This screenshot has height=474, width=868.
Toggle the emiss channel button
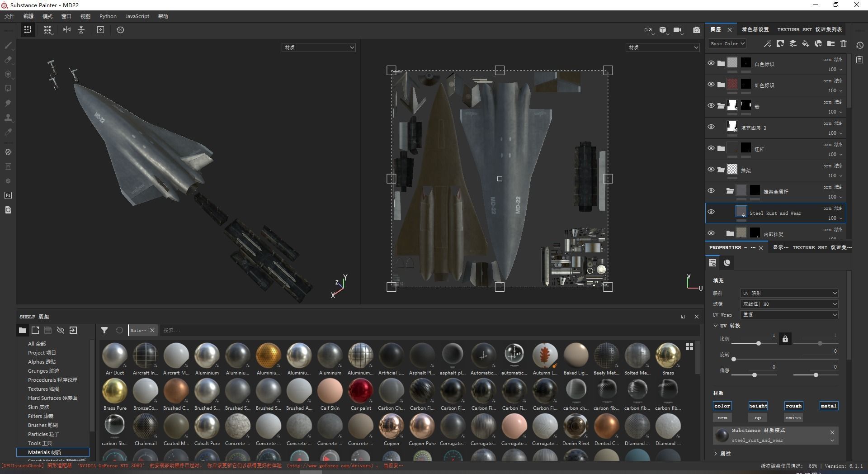pyautogui.click(x=793, y=417)
